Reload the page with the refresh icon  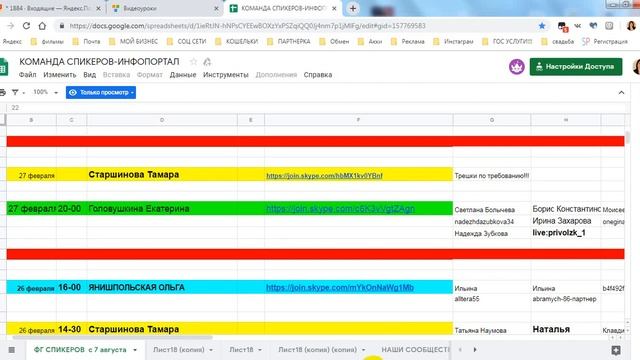(26, 26)
